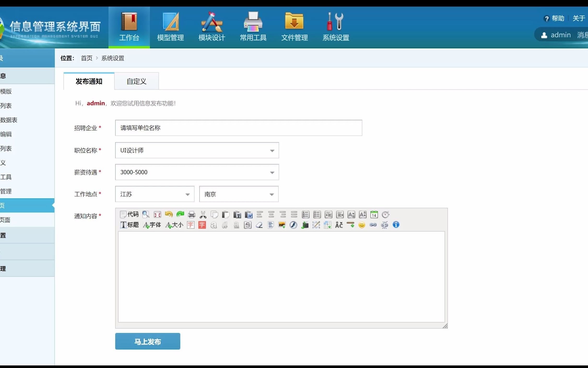Insert an image using the picture icon

point(282,225)
